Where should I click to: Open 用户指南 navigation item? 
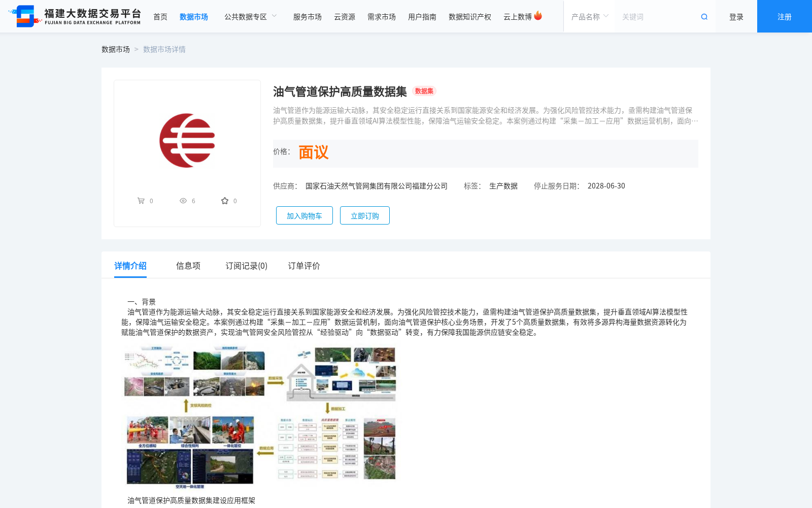422,17
